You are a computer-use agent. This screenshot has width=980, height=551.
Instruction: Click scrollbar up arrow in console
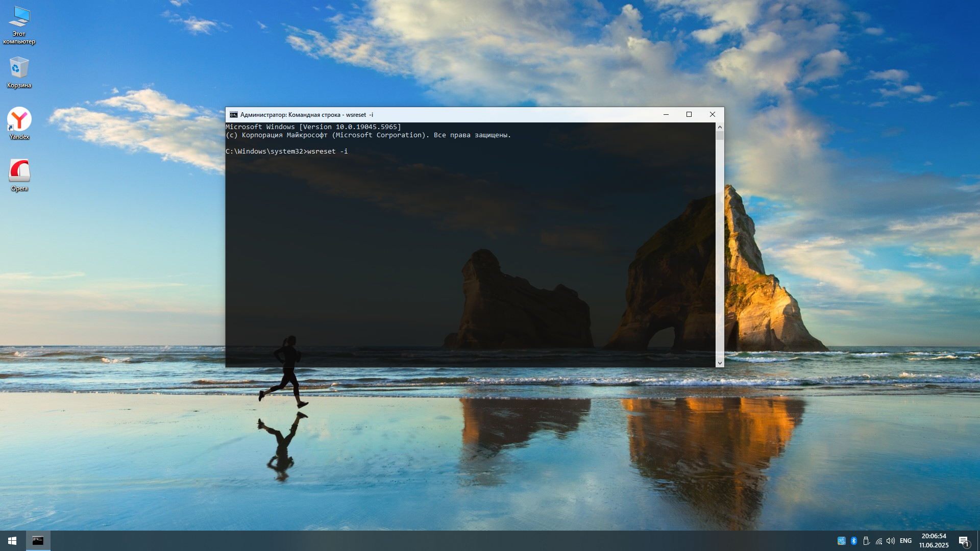click(720, 127)
